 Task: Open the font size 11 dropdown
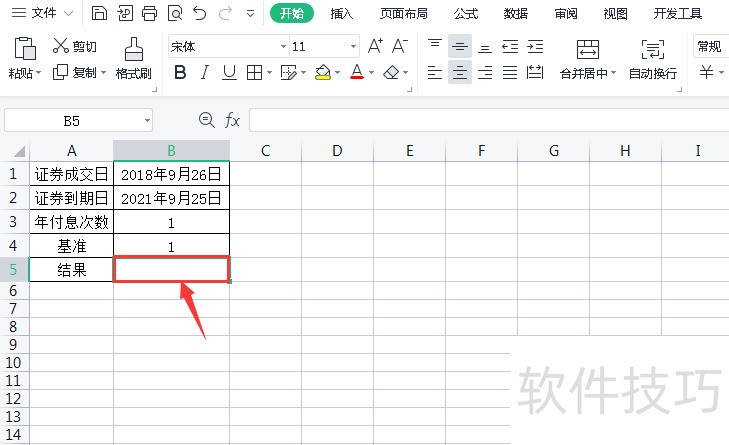[353, 46]
